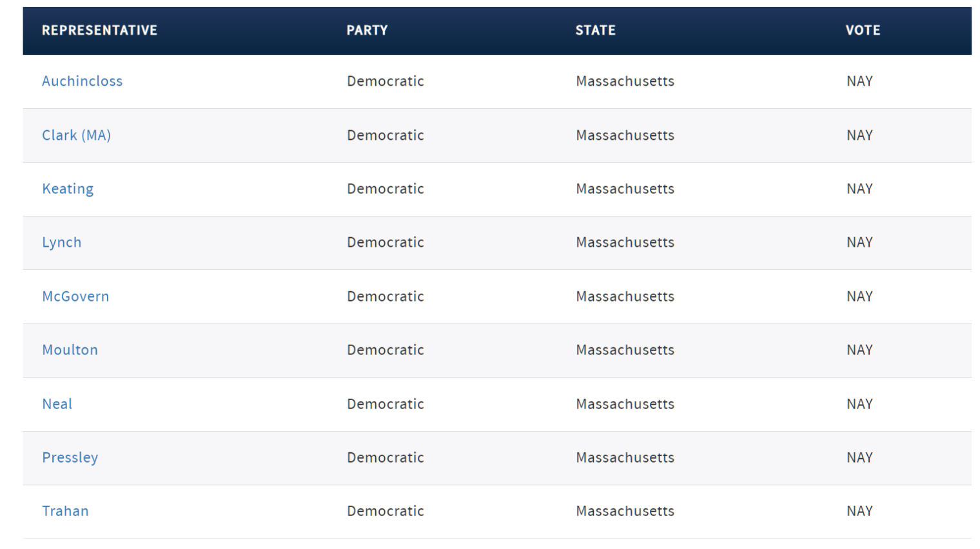Image resolution: width=980 pixels, height=549 pixels.
Task: Sort by the Party column header
Action: point(367,30)
